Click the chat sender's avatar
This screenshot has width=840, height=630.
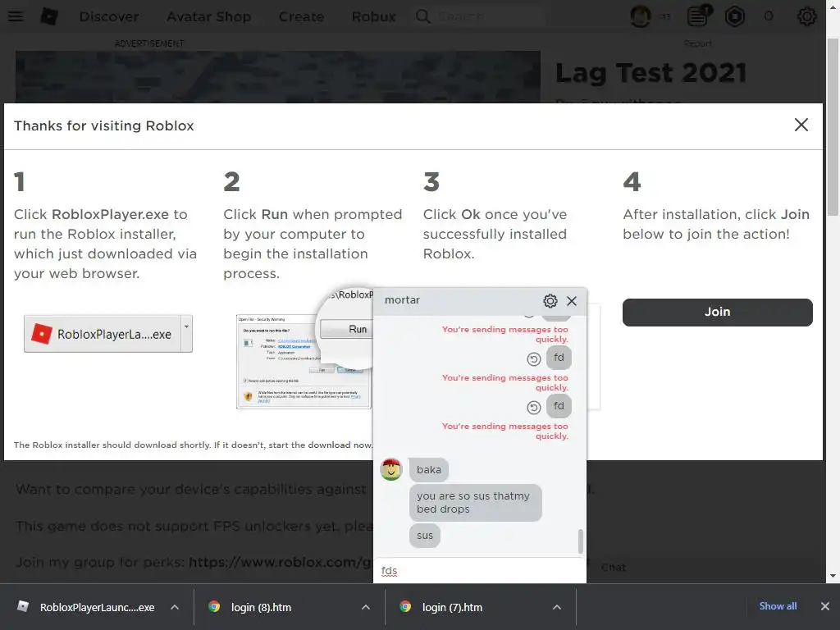coord(391,469)
